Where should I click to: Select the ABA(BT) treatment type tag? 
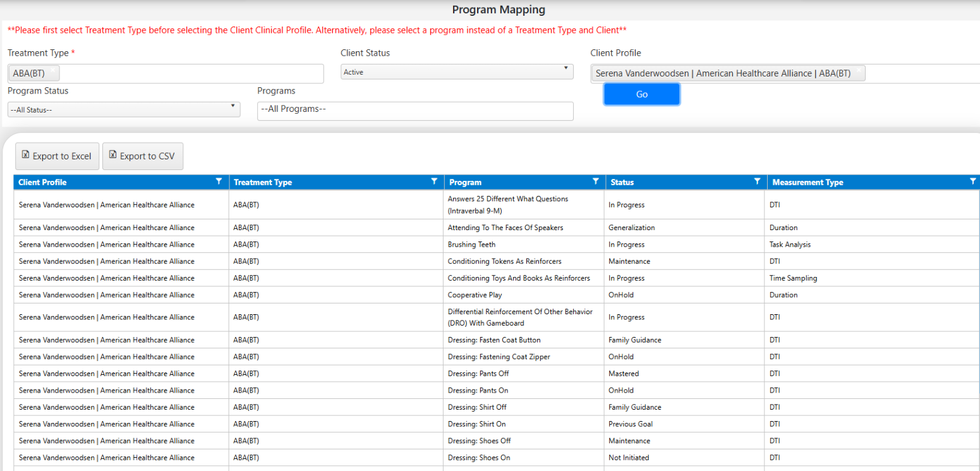(x=34, y=73)
